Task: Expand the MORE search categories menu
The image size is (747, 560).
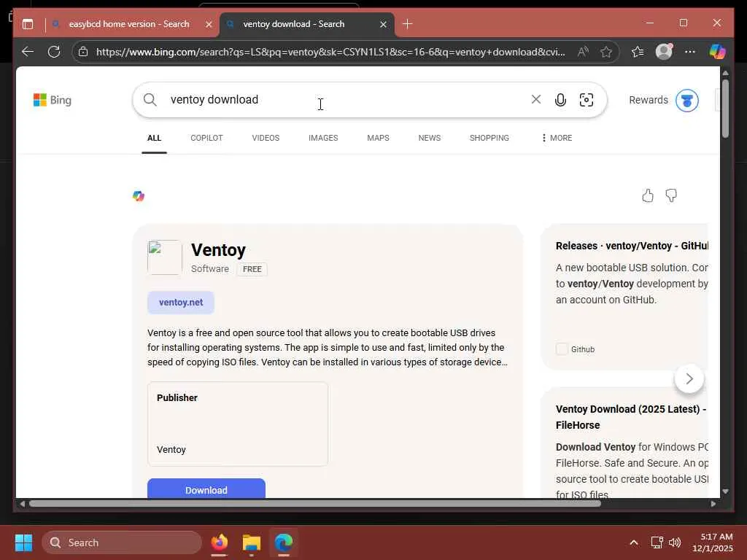Action: pyautogui.click(x=557, y=138)
